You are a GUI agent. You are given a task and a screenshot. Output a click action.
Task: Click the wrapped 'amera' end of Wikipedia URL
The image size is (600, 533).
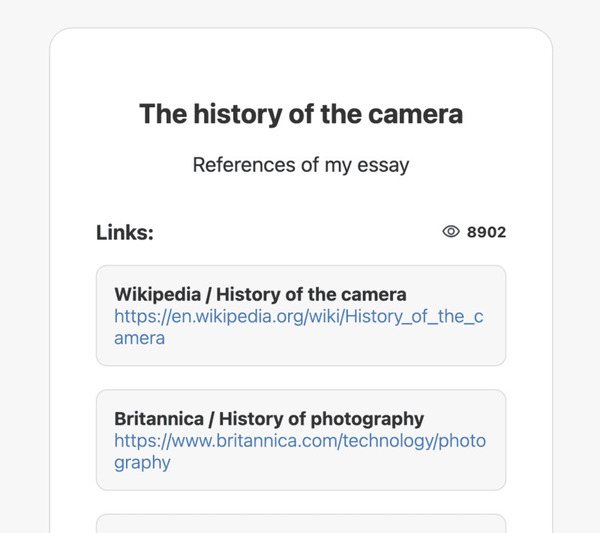point(139,338)
